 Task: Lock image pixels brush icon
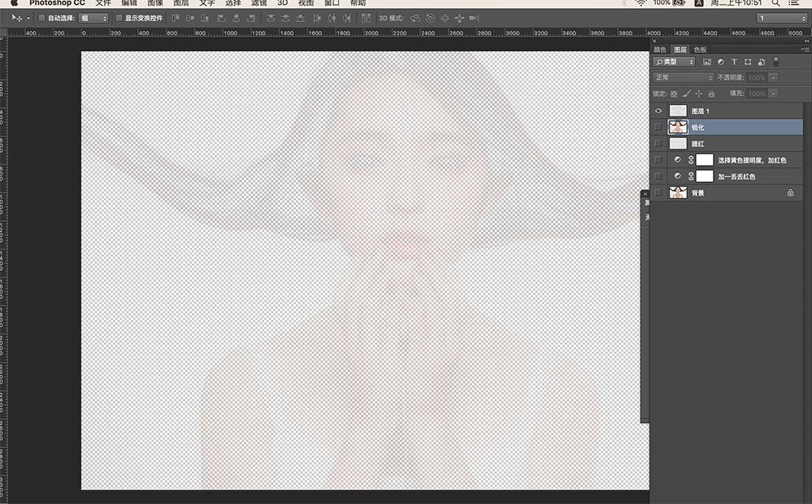point(686,93)
